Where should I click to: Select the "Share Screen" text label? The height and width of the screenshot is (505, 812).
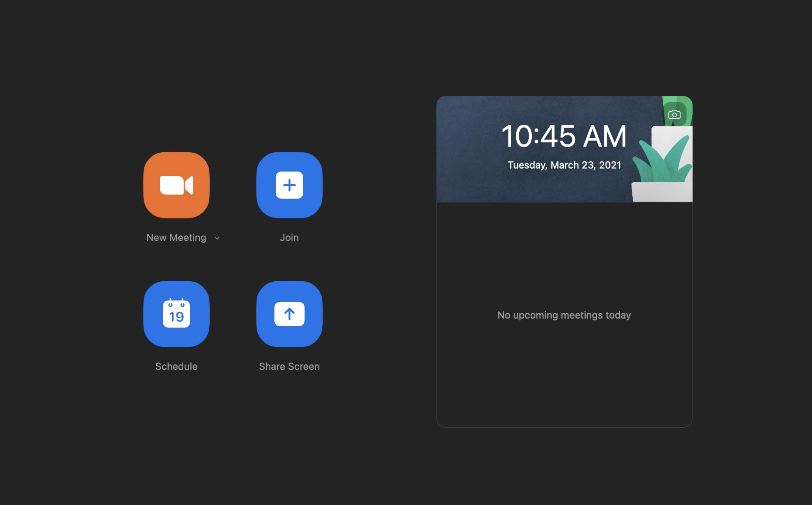pos(289,366)
